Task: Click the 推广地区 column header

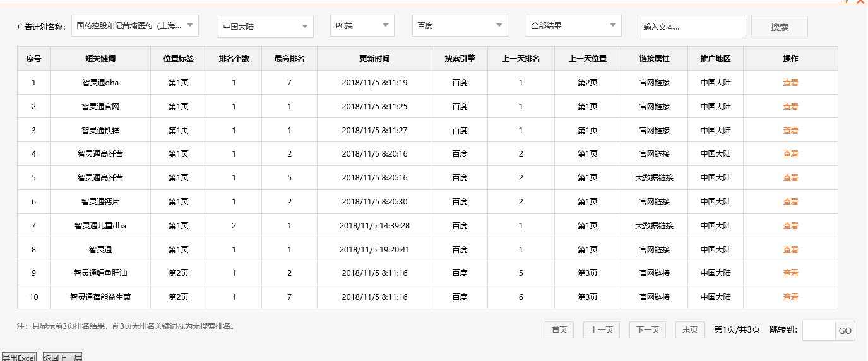Action: coord(716,59)
